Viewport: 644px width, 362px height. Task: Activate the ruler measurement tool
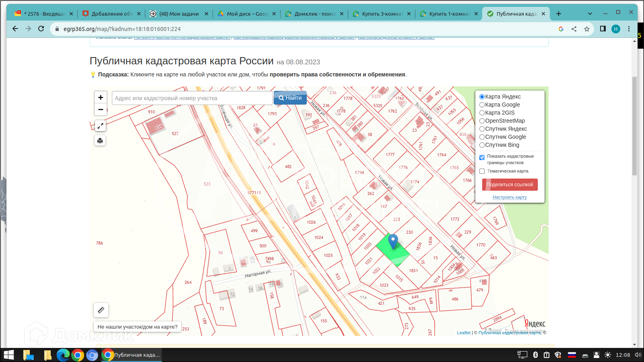tap(101, 310)
